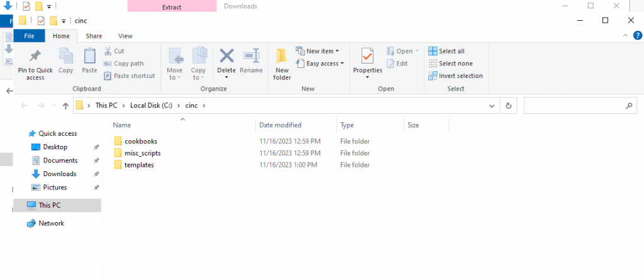Create a New folder from ribbon
Viewport: 644px width, 280px height.
[282, 63]
